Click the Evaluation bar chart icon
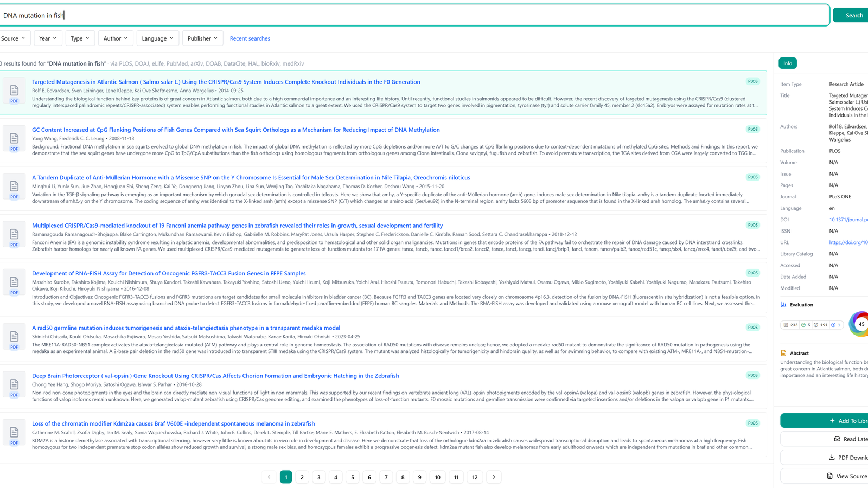 click(x=783, y=305)
